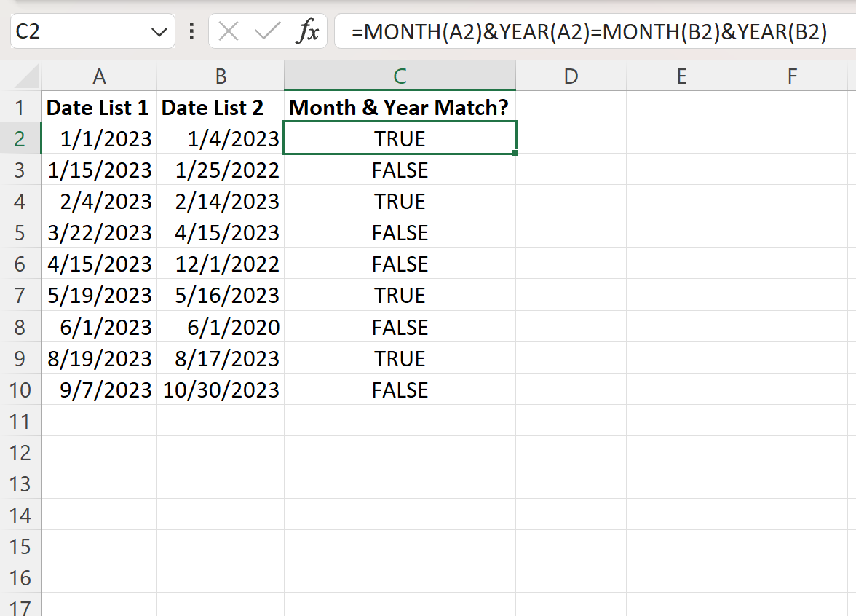Viewport: 856px width, 616px height.
Task: Open the Name Box dropdown arrow
Action: (x=159, y=31)
